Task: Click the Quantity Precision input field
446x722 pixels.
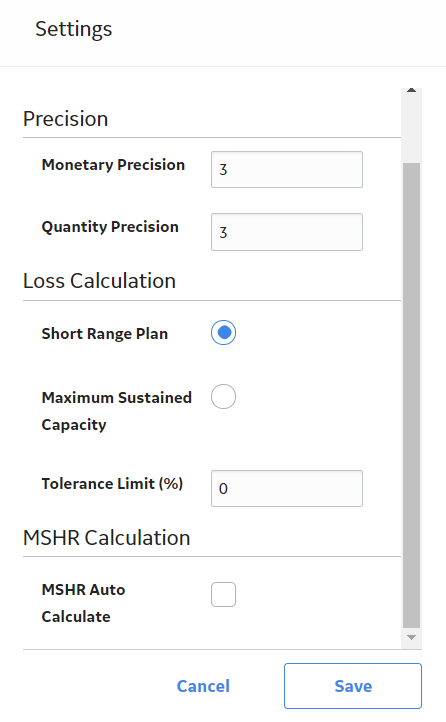Action: (x=287, y=232)
